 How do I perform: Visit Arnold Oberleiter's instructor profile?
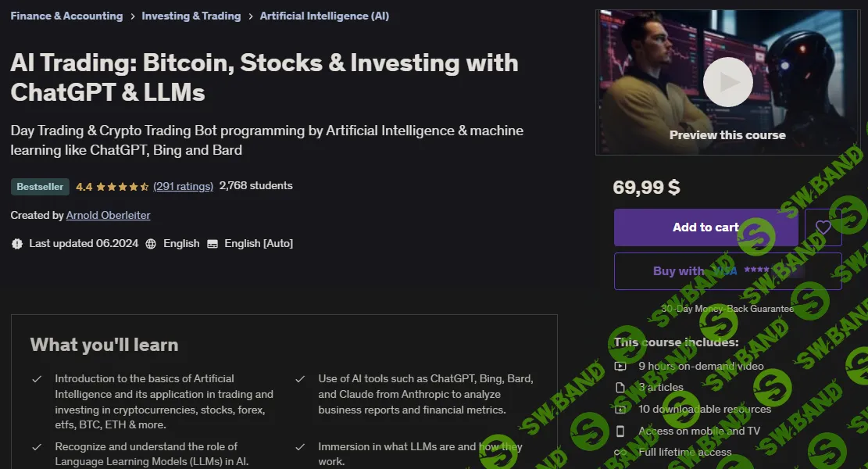click(108, 215)
